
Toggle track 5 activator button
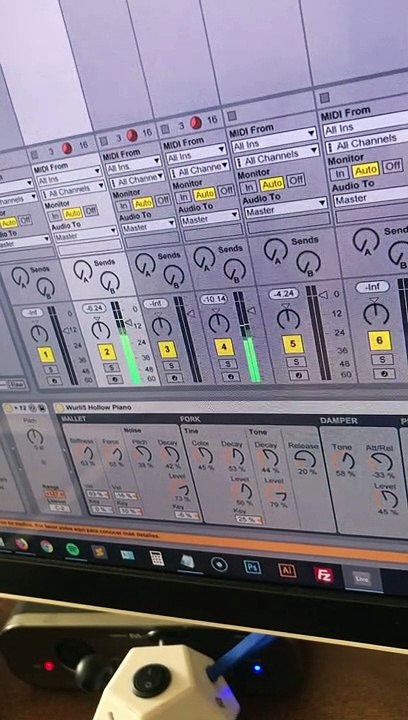(293, 344)
